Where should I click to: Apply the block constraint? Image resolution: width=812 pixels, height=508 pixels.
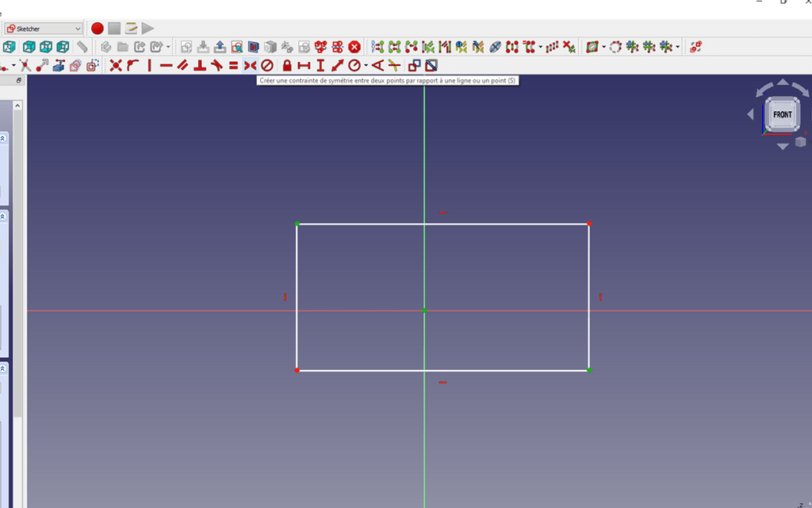click(266, 65)
